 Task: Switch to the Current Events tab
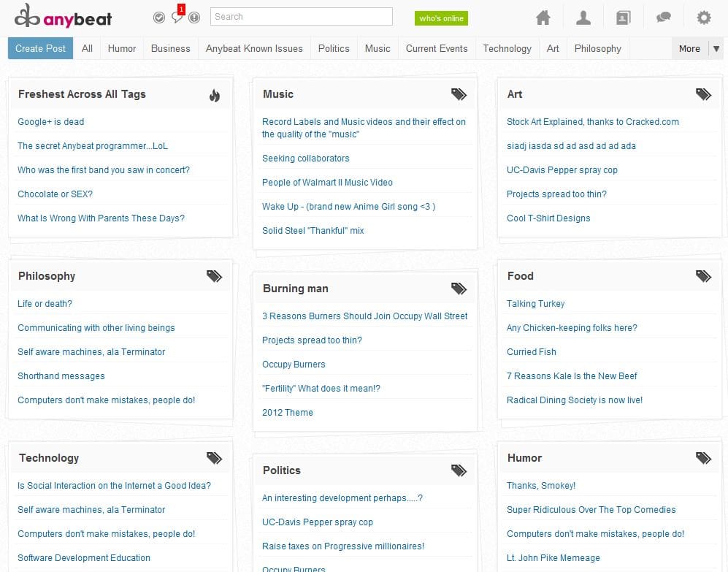[x=437, y=49]
